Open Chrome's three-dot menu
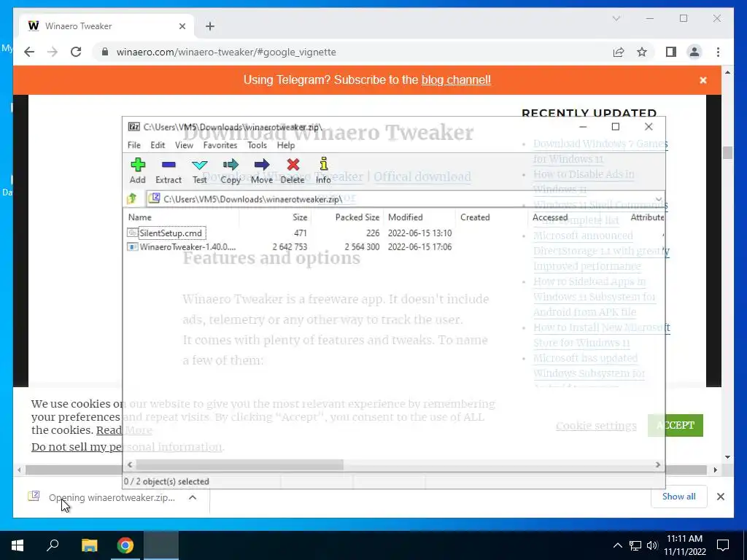The width and height of the screenshot is (747, 560). click(x=718, y=52)
